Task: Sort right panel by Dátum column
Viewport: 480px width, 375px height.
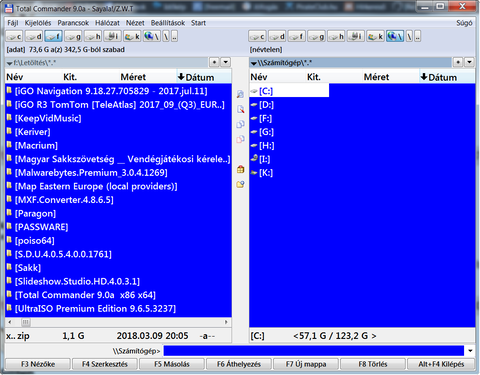Action: coord(447,77)
